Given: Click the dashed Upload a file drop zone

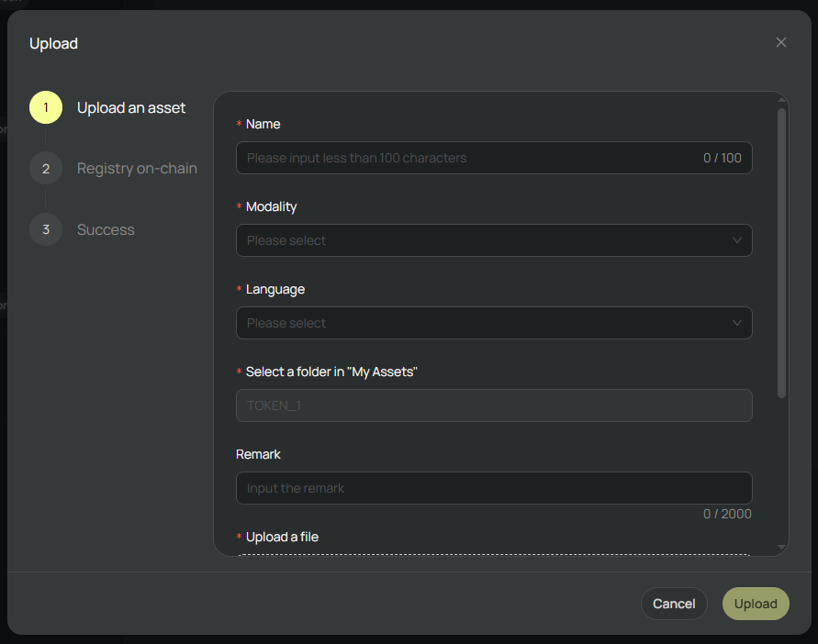Looking at the screenshot, I should [494, 553].
